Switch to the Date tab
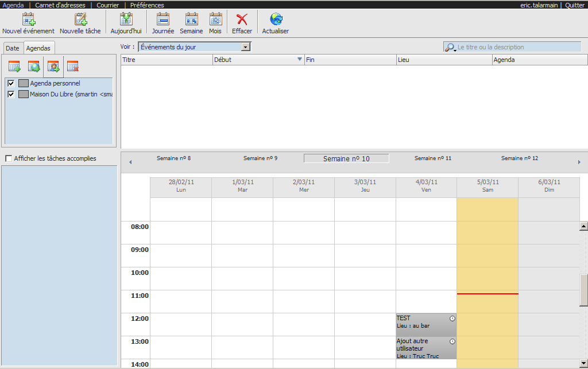This screenshot has width=588, height=369. click(x=13, y=48)
